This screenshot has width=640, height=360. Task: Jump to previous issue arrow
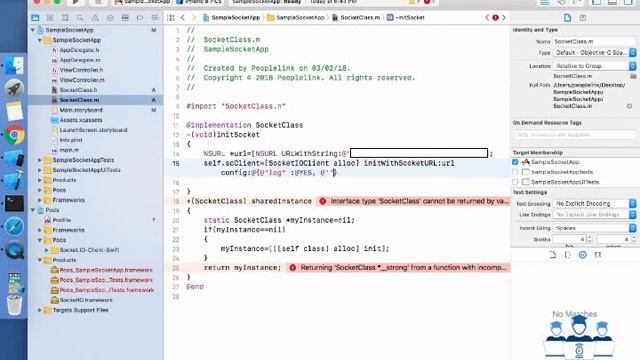(x=487, y=18)
